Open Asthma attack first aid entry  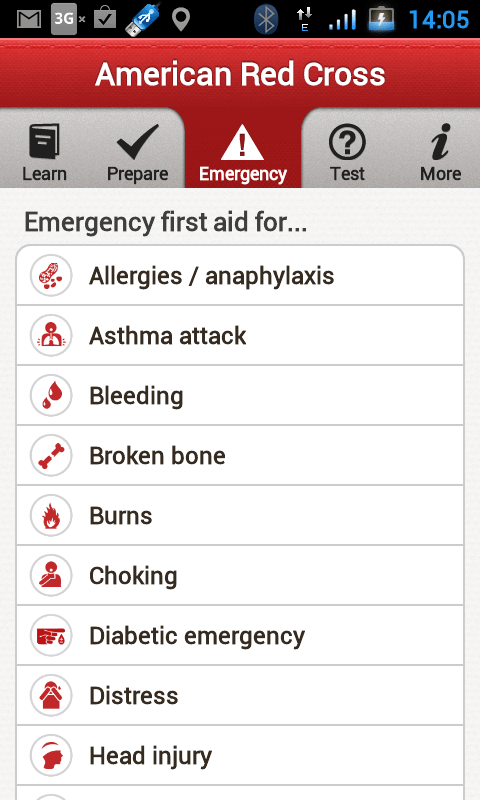240,336
